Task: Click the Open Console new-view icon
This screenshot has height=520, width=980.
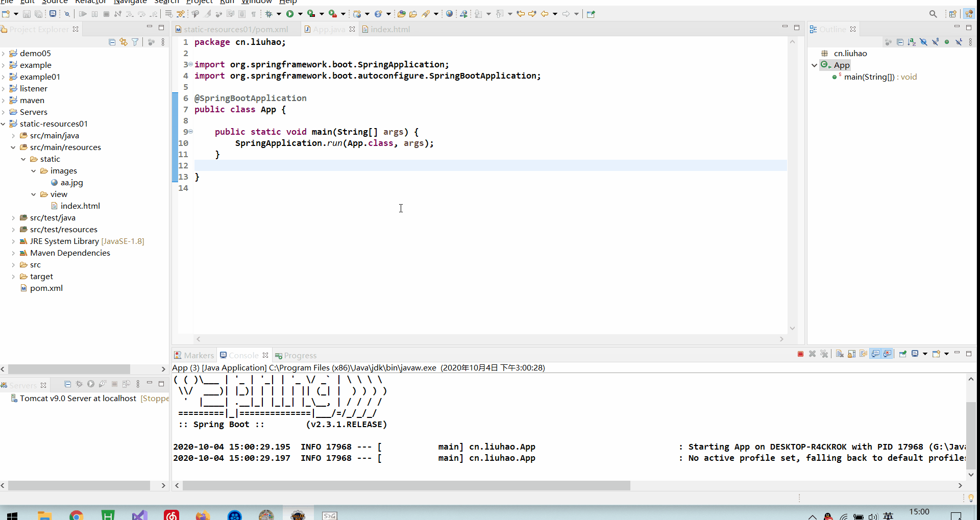Action: [936, 354]
